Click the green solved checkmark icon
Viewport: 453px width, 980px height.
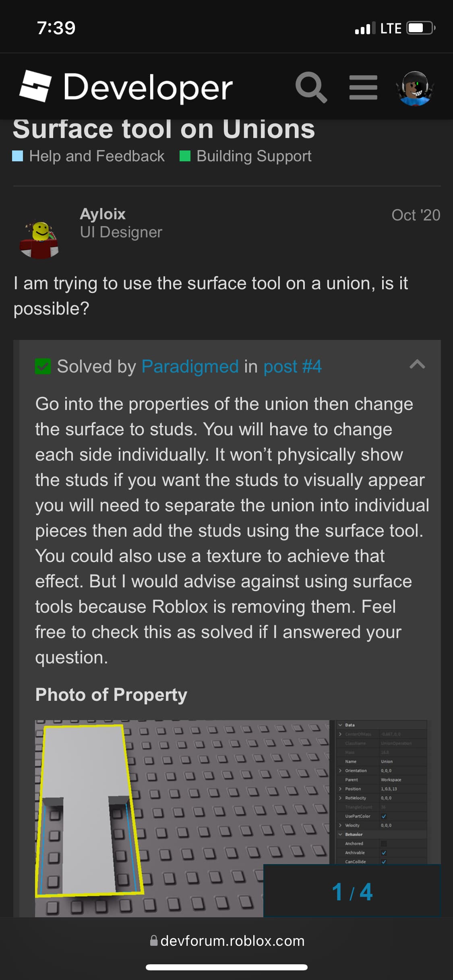[x=43, y=366]
